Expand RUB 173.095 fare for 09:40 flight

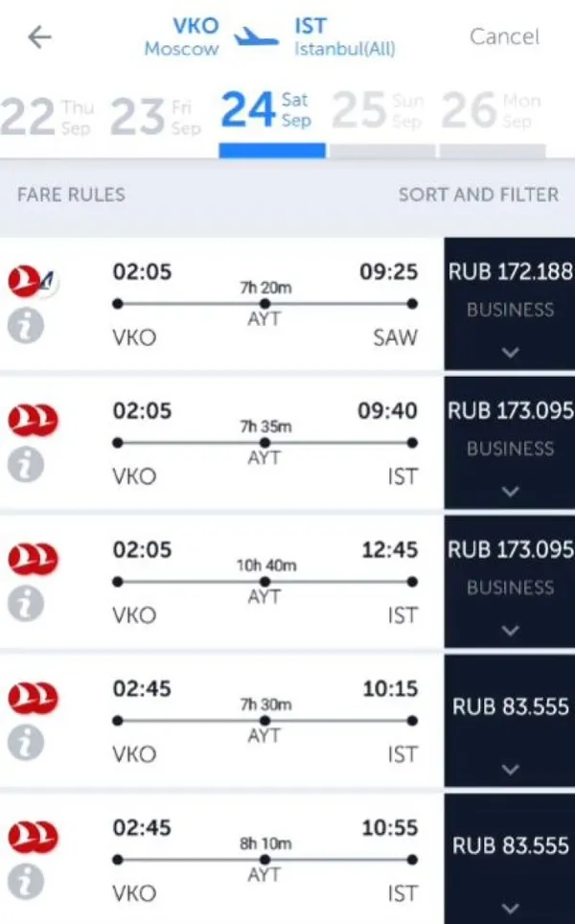coord(510,491)
